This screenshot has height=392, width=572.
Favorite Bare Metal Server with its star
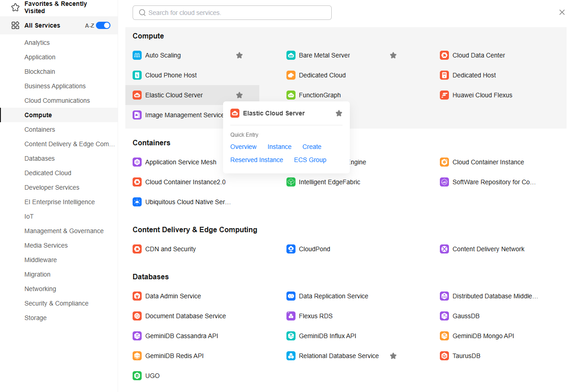click(393, 55)
